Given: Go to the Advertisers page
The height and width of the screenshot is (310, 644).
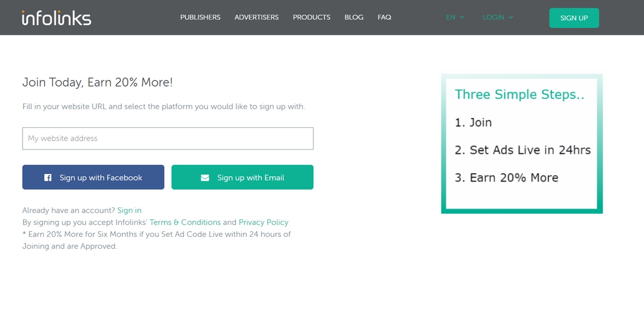Looking at the screenshot, I should coord(257,17).
